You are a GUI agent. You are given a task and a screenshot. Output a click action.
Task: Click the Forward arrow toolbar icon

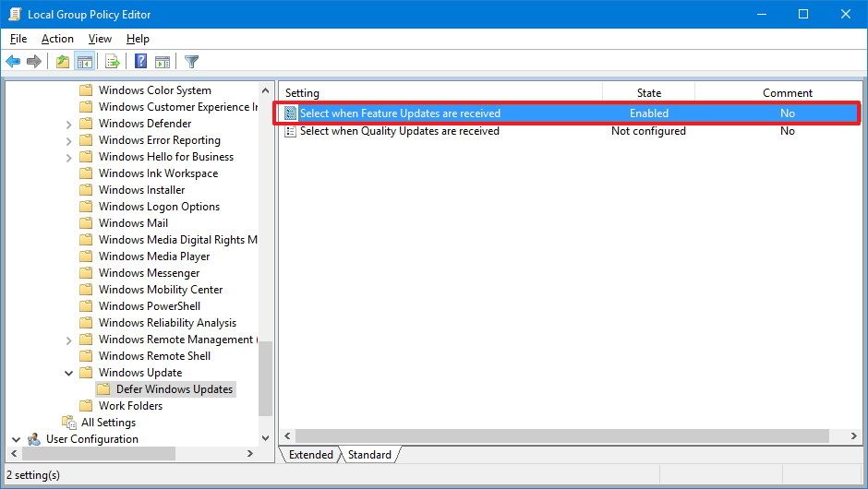(34, 62)
